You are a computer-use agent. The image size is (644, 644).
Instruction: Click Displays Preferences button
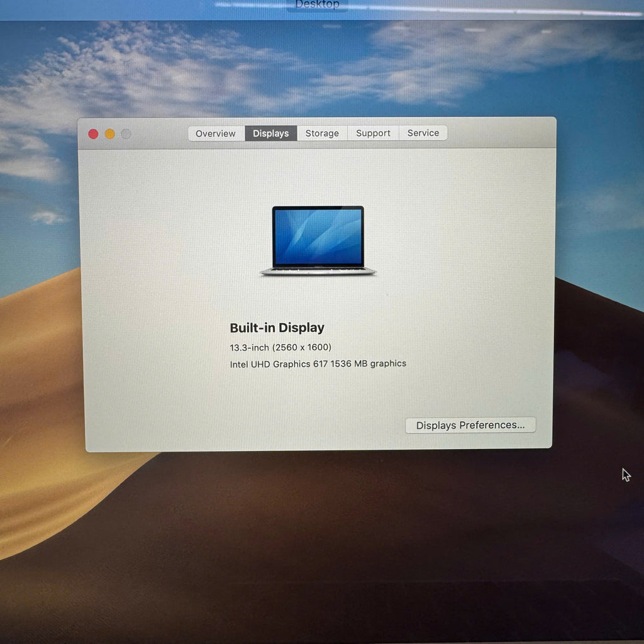pos(470,425)
